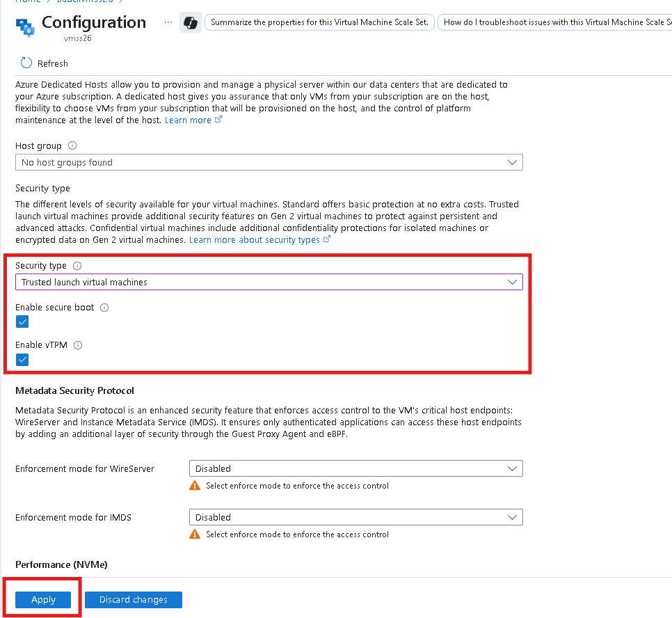This screenshot has width=672, height=618.
Task: Open the Host group dropdown
Action: (x=269, y=162)
